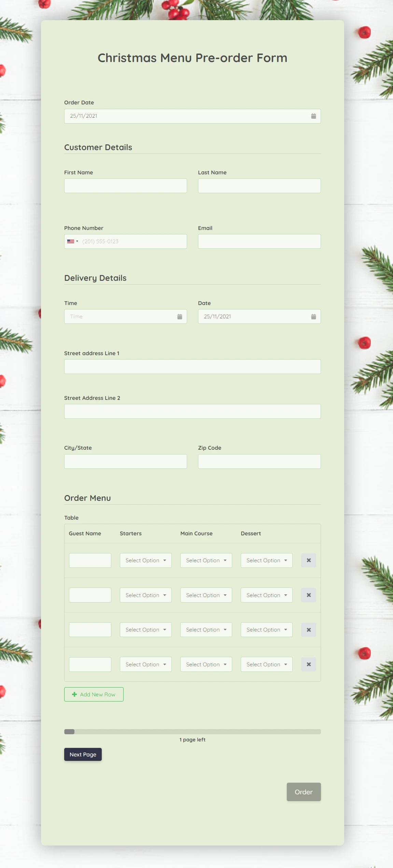Remove the first table row
This screenshot has width=393, height=868.
[309, 560]
